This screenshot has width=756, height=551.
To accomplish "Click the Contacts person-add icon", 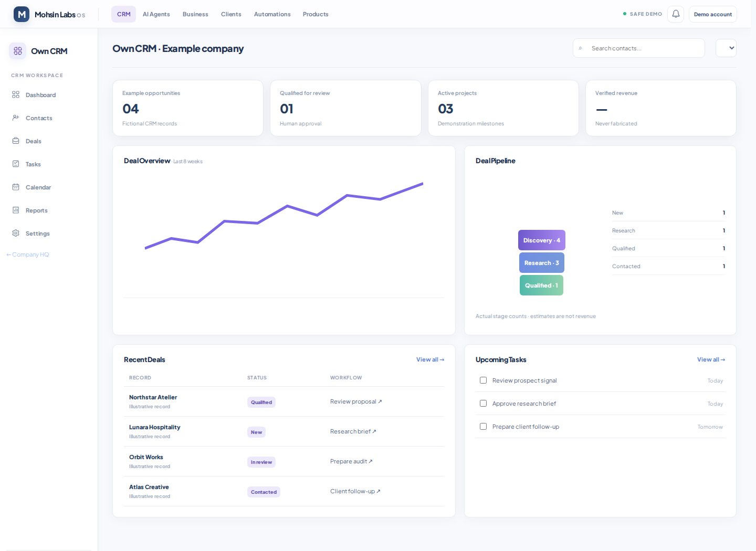I will (x=16, y=118).
